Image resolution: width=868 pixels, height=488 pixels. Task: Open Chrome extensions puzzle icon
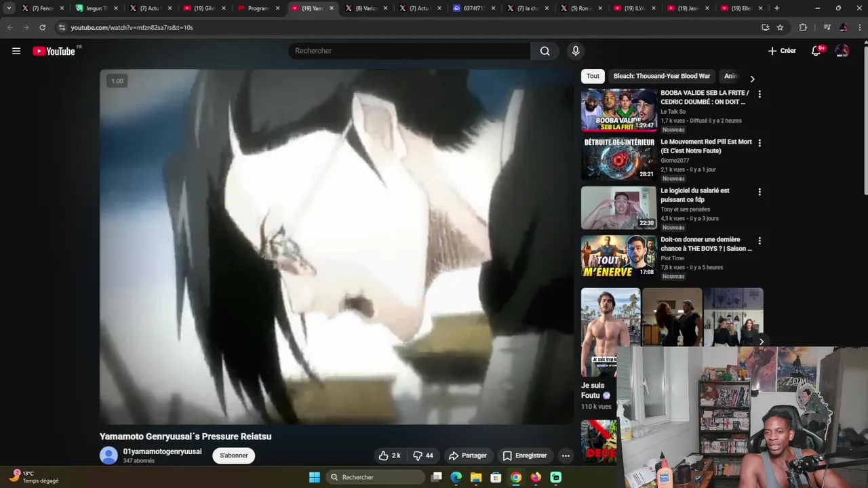click(803, 27)
